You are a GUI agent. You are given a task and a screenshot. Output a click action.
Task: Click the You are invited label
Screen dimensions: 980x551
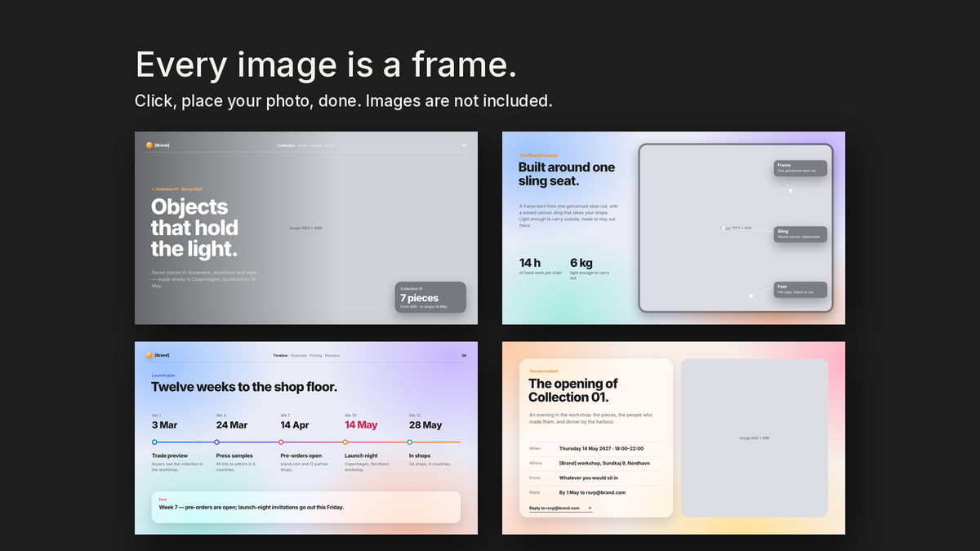pyautogui.click(x=543, y=371)
